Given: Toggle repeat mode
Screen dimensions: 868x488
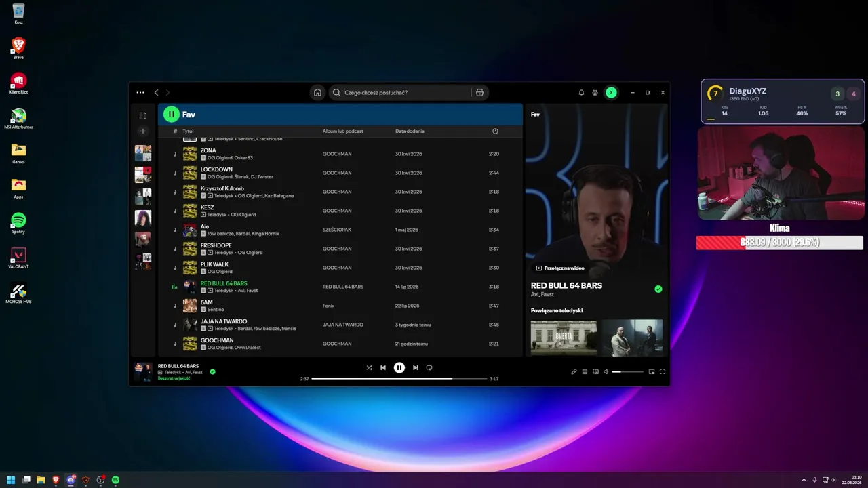Looking at the screenshot, I should click(429, 368).
